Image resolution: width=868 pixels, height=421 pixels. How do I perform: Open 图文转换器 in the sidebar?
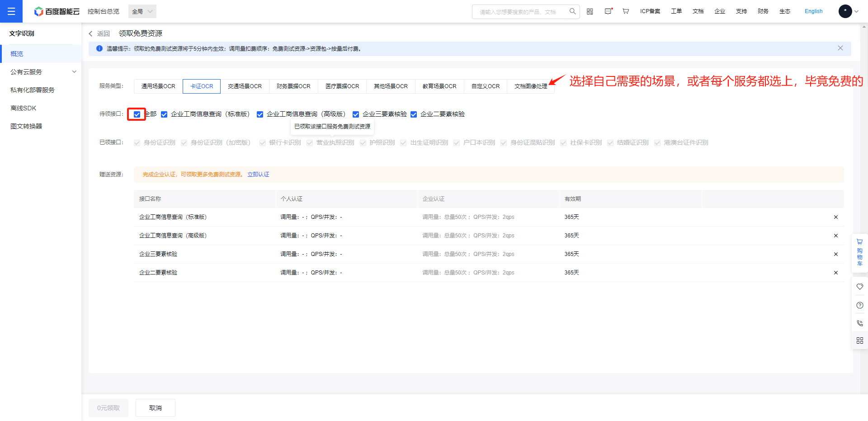pyautogui.click(x=41, y=126)
